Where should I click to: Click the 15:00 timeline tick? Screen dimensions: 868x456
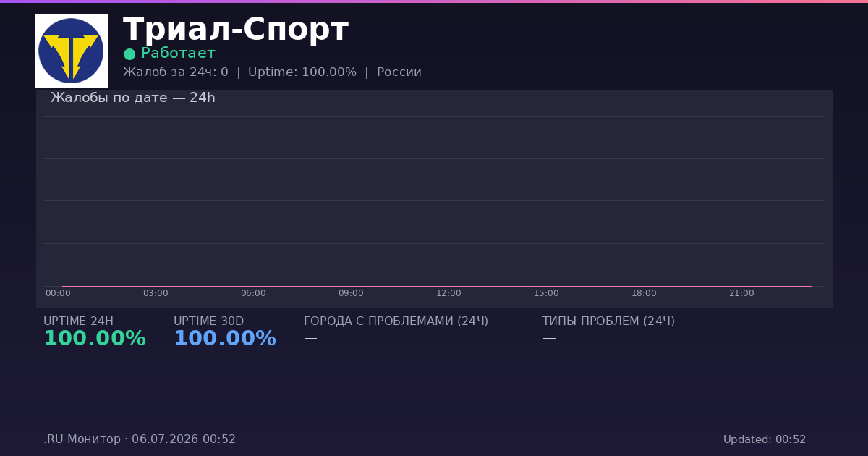coord(546,293)
